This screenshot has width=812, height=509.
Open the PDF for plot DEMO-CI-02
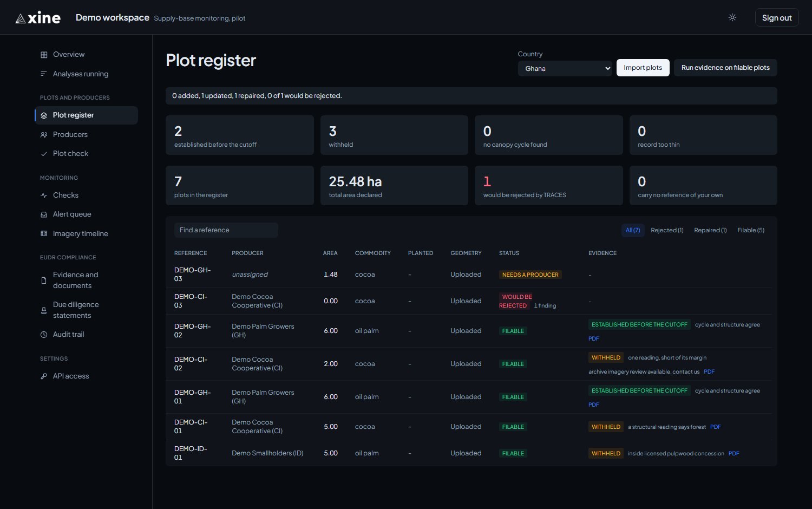click(709, 371)
